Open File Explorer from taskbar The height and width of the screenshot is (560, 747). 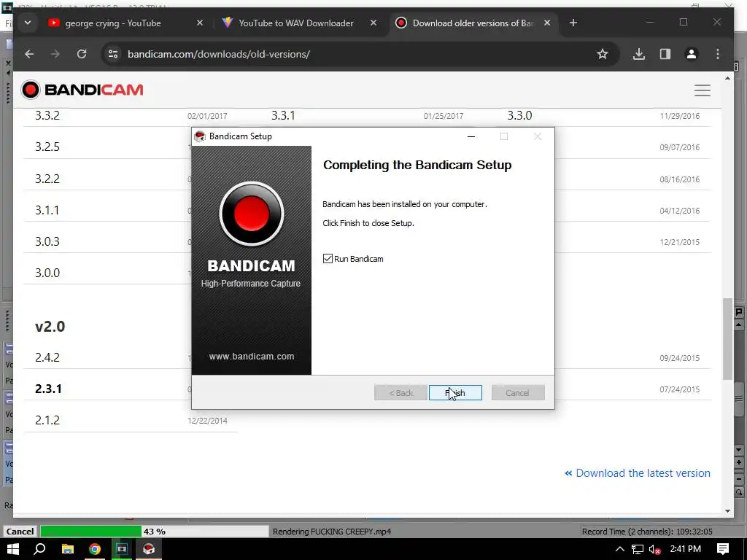68,549
